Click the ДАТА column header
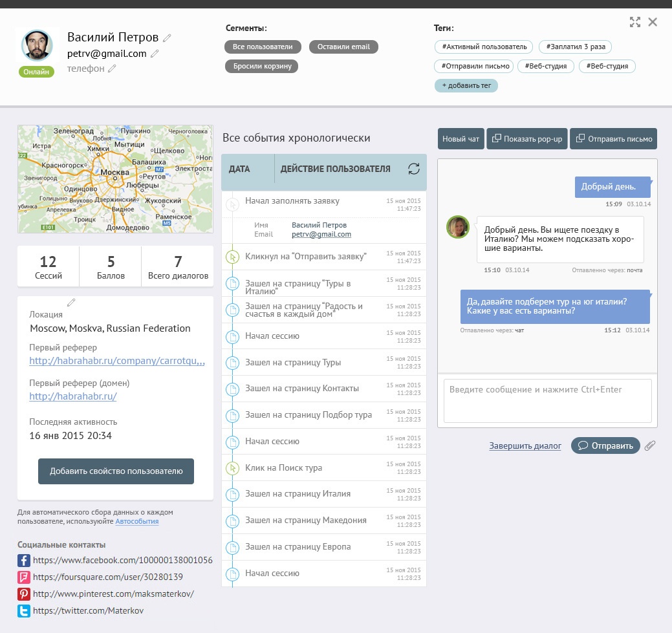672x633 pixels. (x=239, y=169)
